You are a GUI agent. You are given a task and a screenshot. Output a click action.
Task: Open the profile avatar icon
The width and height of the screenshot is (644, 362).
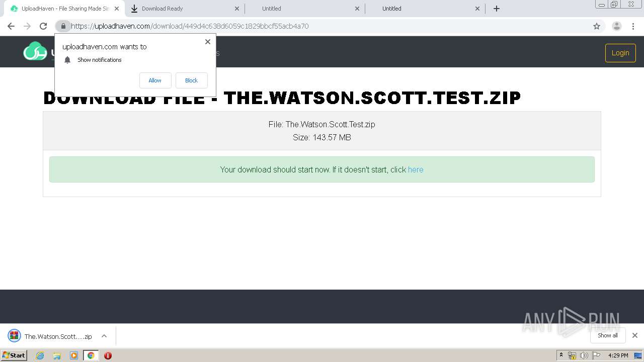coord(617,26)
